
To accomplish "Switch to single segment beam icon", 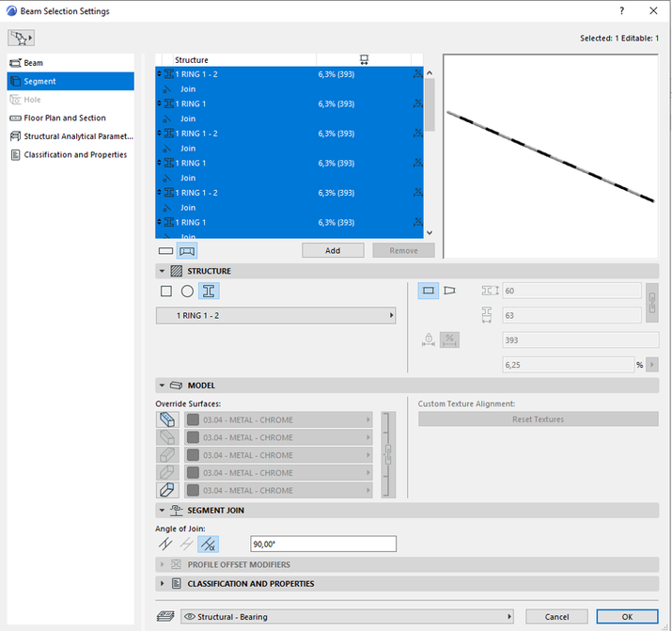I will tap(165, 251).
